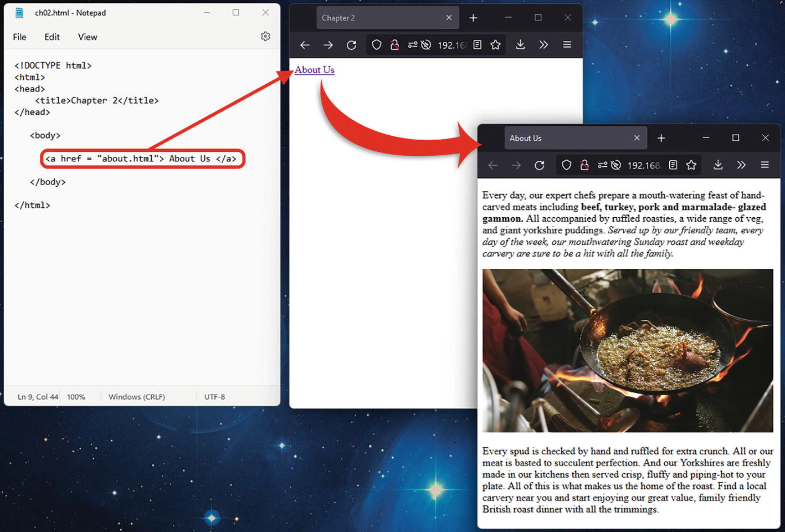The height and width of the screenshot is (532, 785).
Task: Open a new tab beside About Us tab
Action: (x=661, y=138)
